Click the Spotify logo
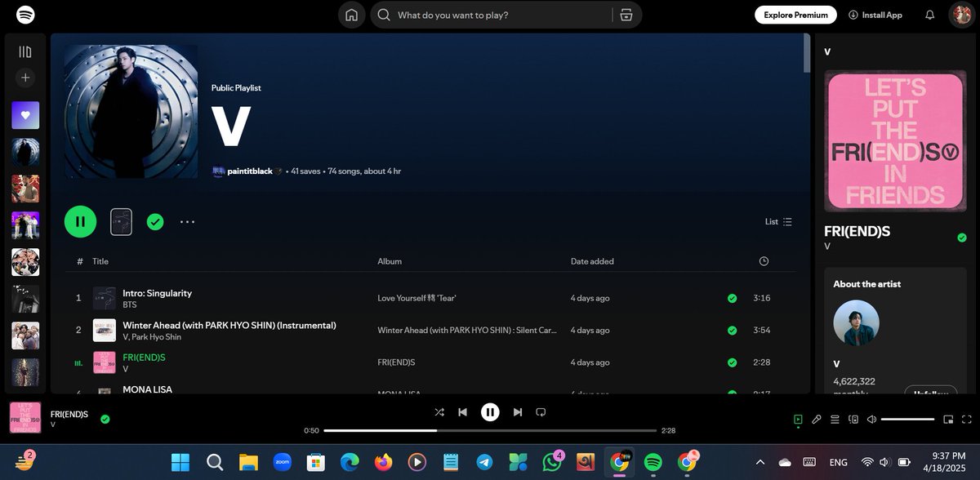980x480 pixels. coord(25,15)
